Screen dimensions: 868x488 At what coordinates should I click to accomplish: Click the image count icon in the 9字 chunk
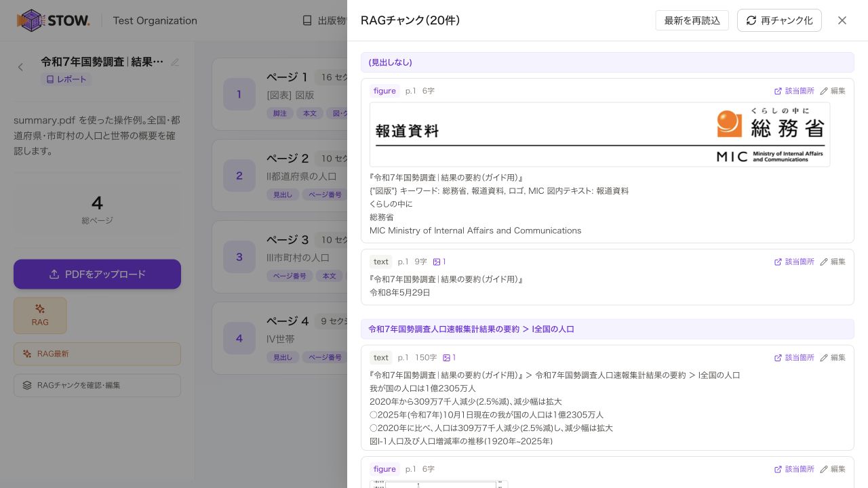click(437, 262)
